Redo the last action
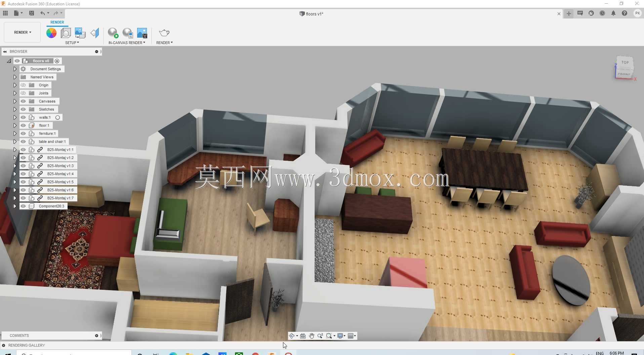The width and height of the screenshot is (644, 355). click(56, 13)
